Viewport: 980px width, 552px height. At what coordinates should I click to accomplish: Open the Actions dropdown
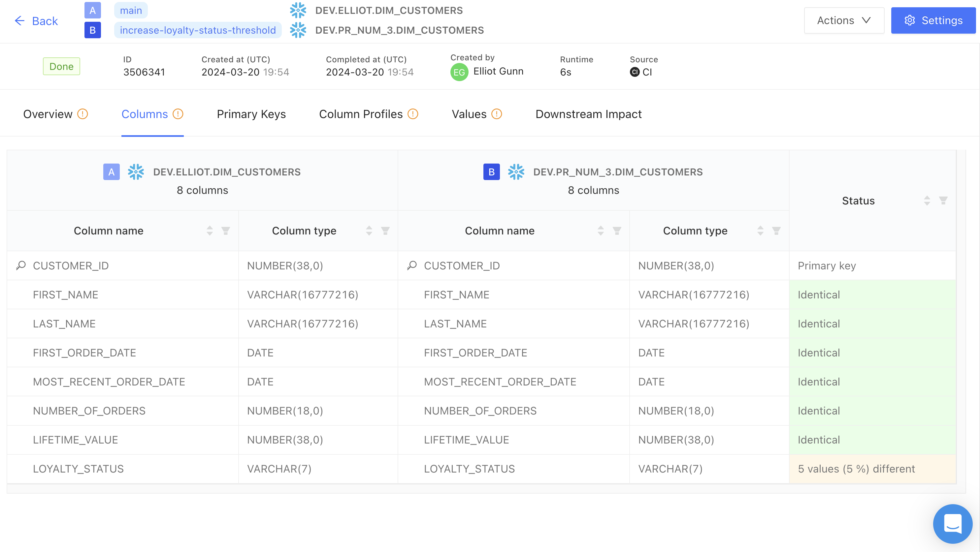click(844, 20)
